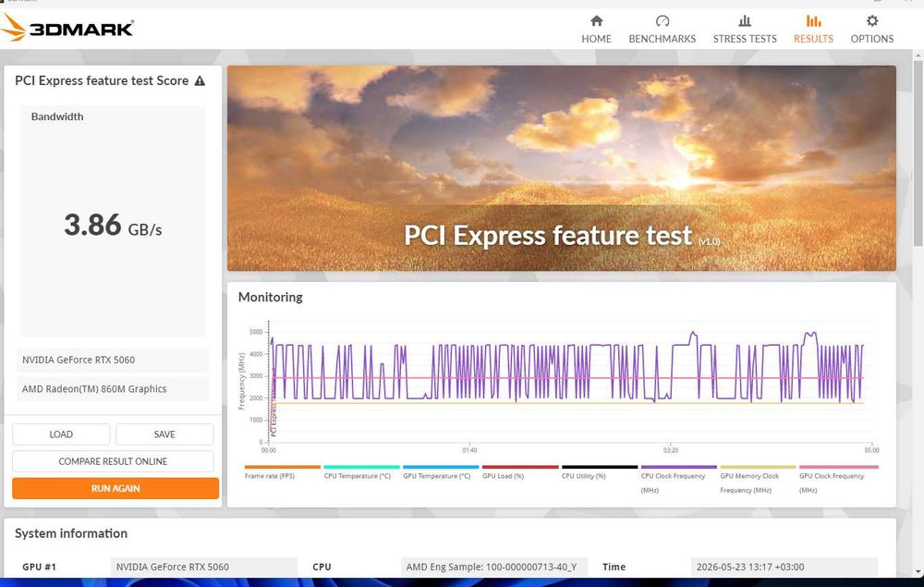Click the CPU AMD Eng Sample value
The image size is (924, 587).
(493, 567)
